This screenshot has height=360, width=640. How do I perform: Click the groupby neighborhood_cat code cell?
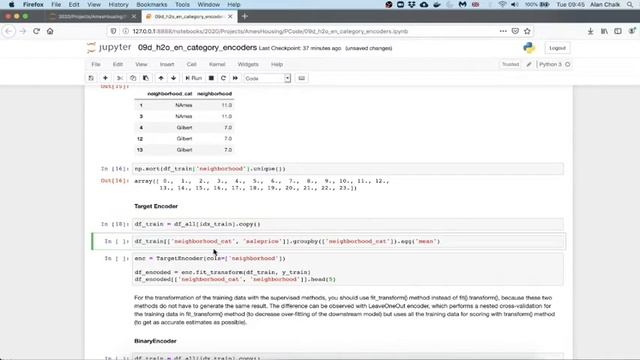(x=349, y=241)
